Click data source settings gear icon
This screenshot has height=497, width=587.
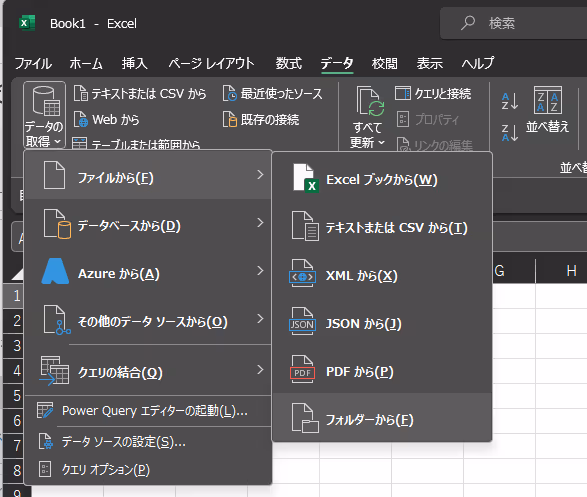point(46,442)
